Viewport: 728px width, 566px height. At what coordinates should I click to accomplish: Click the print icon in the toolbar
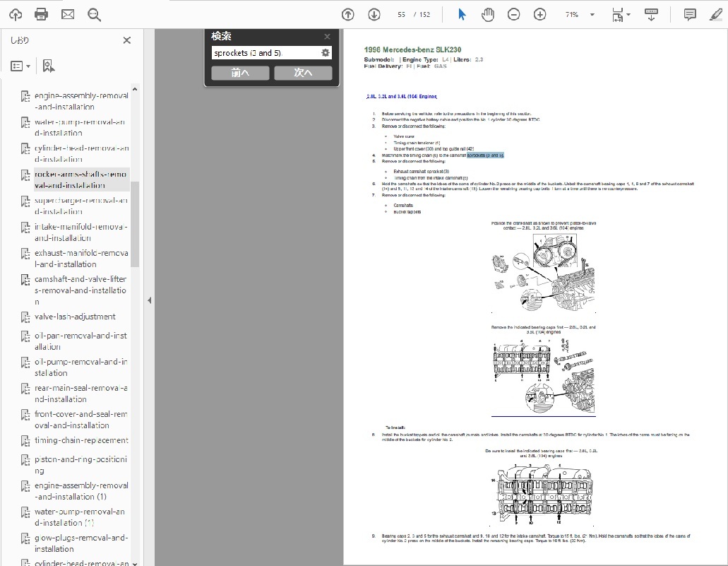42,14
